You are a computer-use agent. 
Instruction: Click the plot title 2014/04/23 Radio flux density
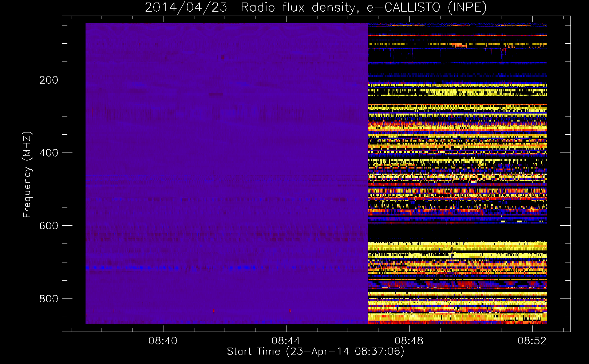(x=316, y=7)
